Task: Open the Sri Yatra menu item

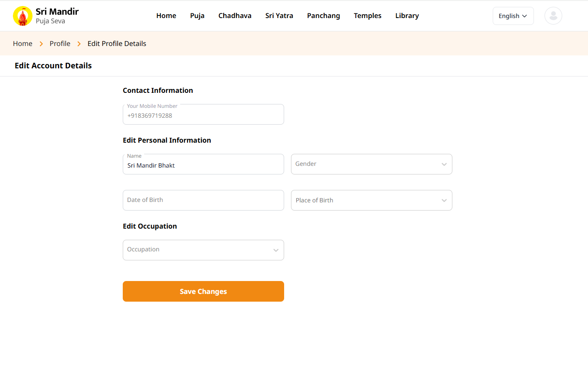Action: pyautogui.click(x=279, y=16)
